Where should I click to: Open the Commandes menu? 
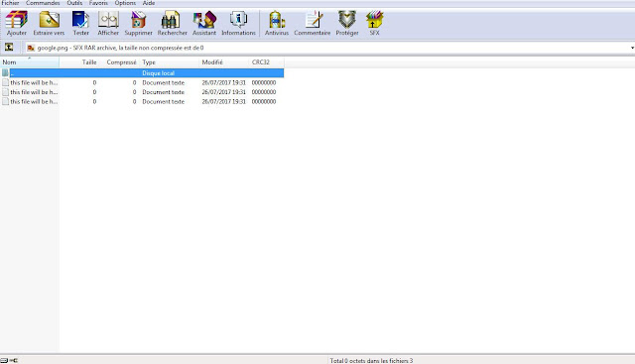(43, 3)
